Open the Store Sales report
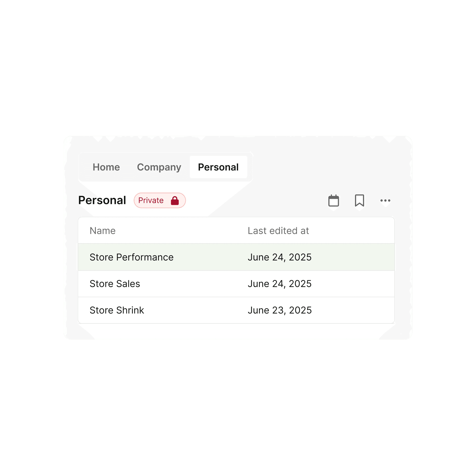476x476 pixels. tap(115, 284)
